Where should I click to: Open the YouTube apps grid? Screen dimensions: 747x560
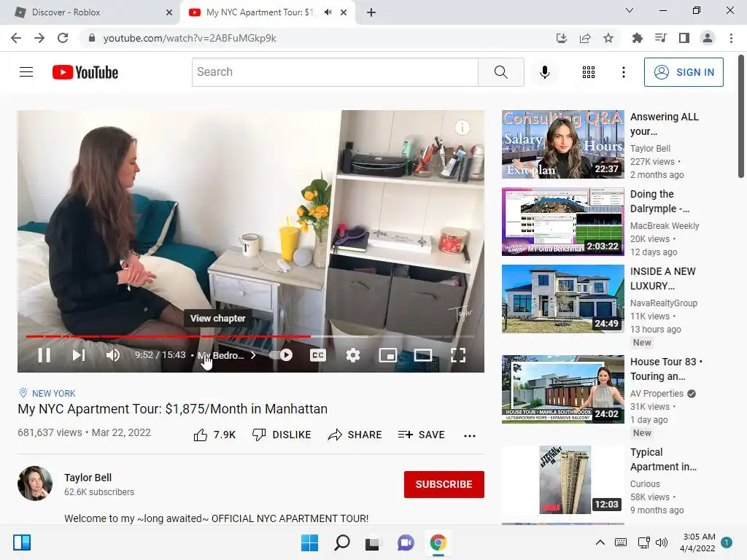click(x=589, y=72)
